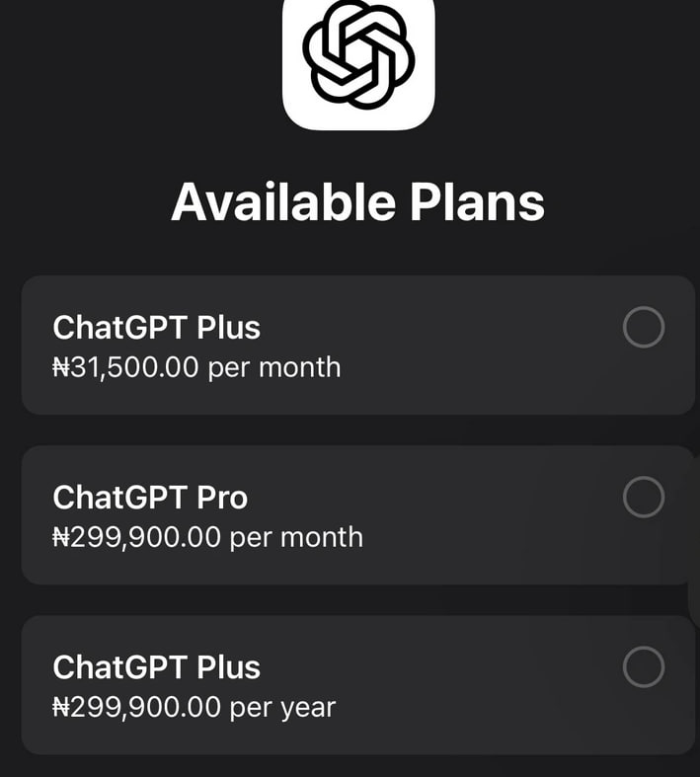The width and height of the screenshot is (700, 777).
Task: Tap the ₦31,500.00 per month price
Action: coord(196,367)
